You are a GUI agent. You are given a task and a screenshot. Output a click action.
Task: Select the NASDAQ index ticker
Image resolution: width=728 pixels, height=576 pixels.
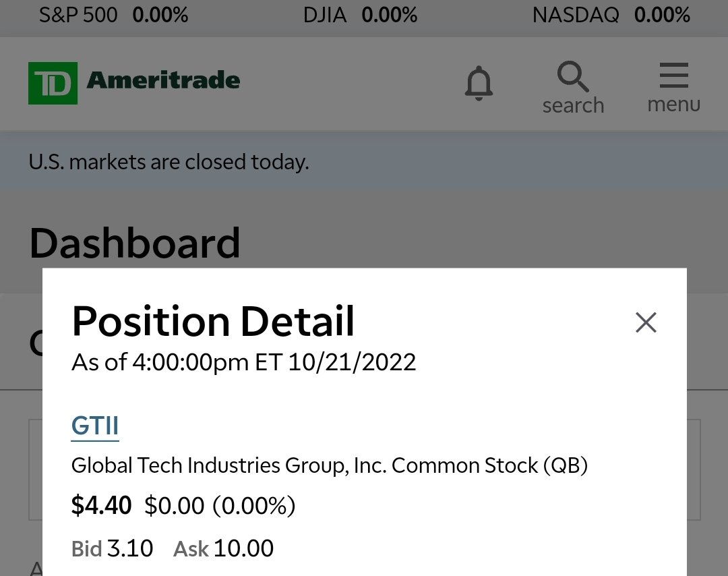(611, 15)
